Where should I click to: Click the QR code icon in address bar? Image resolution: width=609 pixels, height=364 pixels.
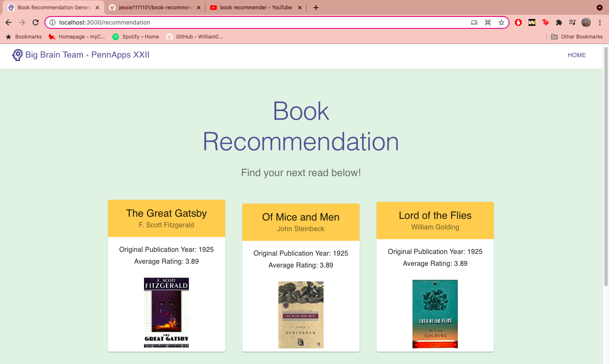click(x=488, y=22)
